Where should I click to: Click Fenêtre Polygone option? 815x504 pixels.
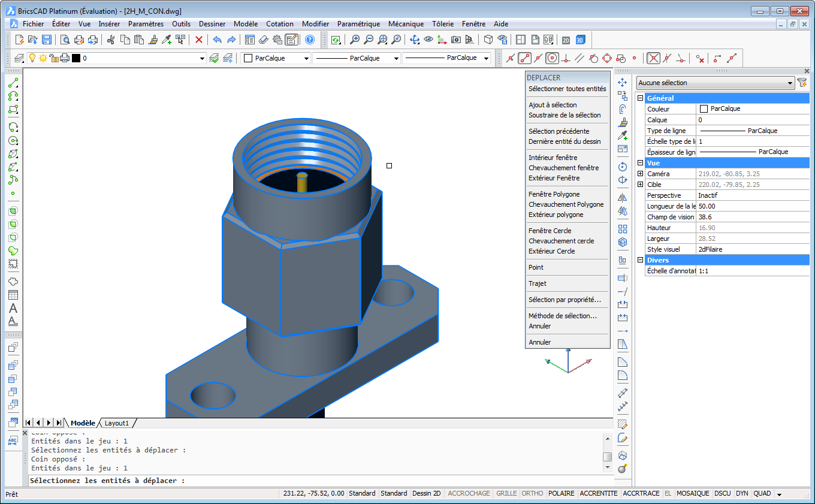(554, 194)
